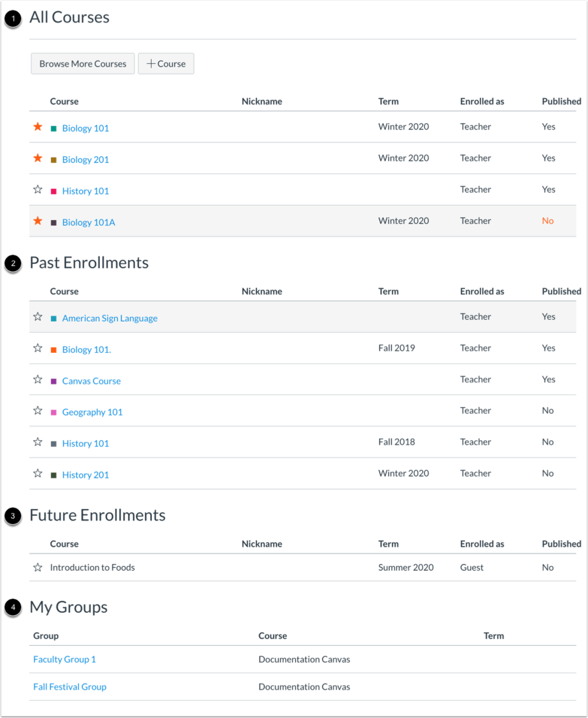Click the + Course button

point(166,64)
